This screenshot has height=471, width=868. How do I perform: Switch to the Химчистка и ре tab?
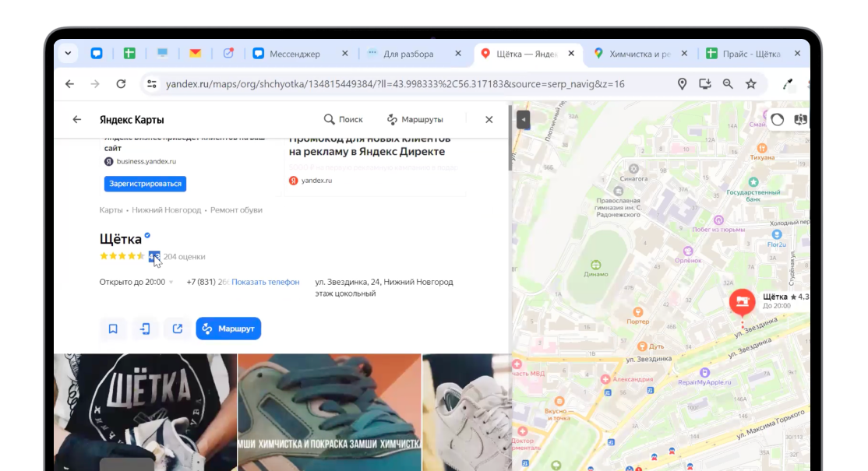coord(640,54)
